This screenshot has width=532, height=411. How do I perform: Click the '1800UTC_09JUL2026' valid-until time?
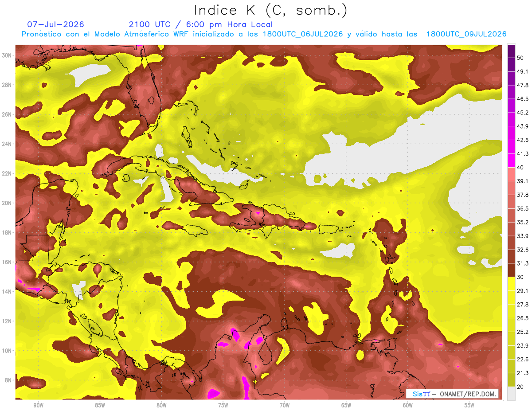tap(466, 34)
